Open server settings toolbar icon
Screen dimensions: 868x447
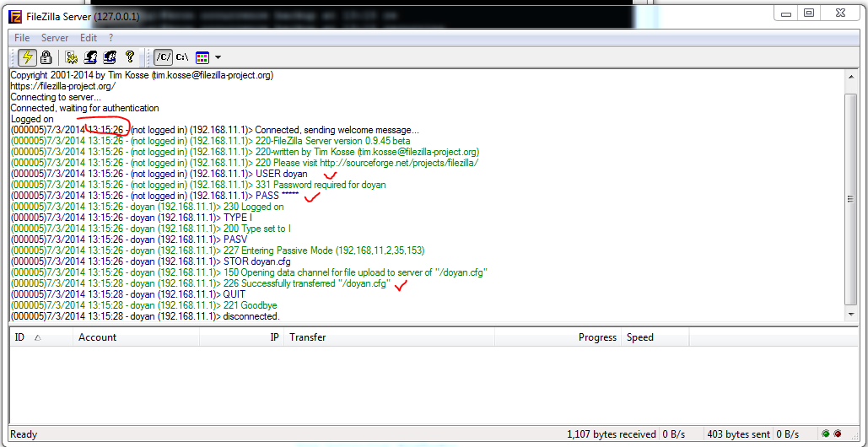[71, 57]
